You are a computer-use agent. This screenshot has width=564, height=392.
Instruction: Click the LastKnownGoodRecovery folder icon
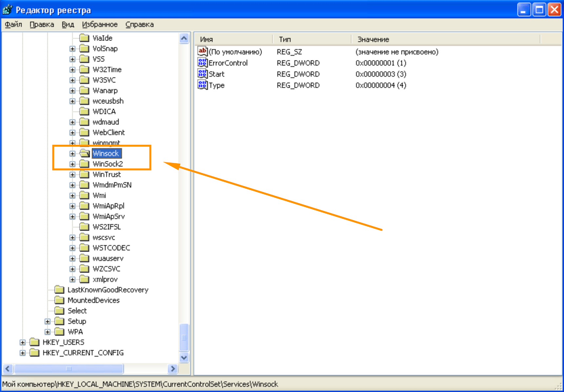click(59, 290)
